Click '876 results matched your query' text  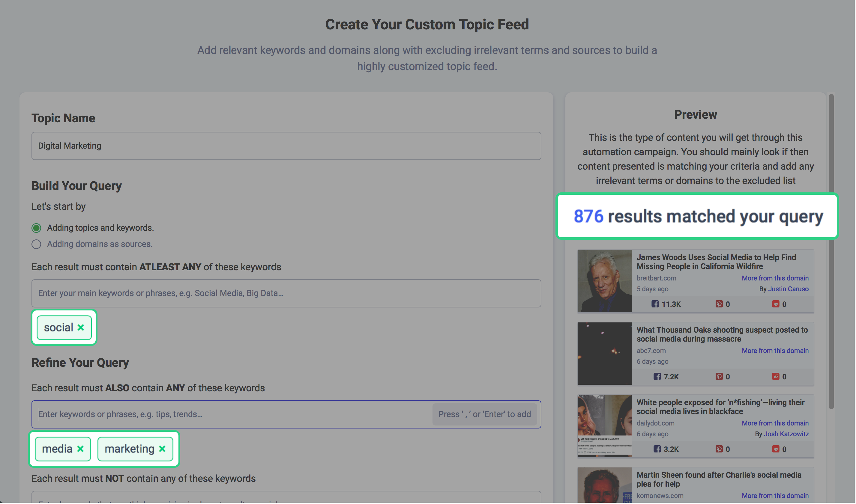pyautogui.click(x=698, y=217)
